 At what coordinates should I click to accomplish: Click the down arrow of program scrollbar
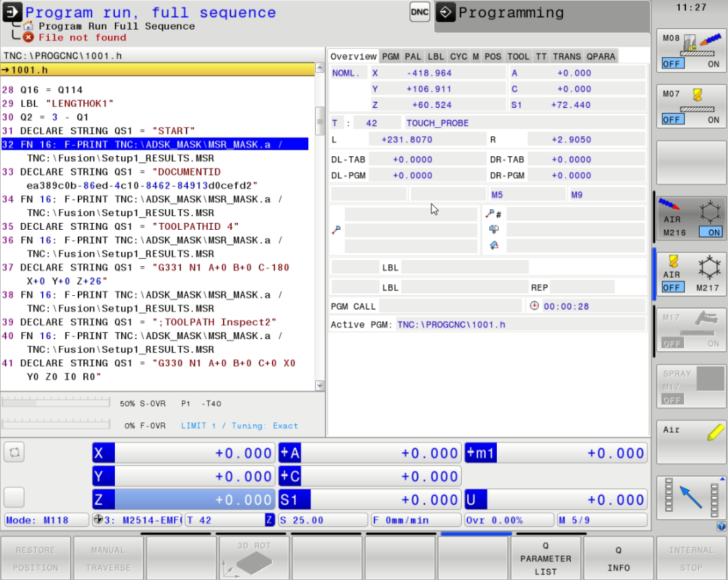tap(319, 385)
